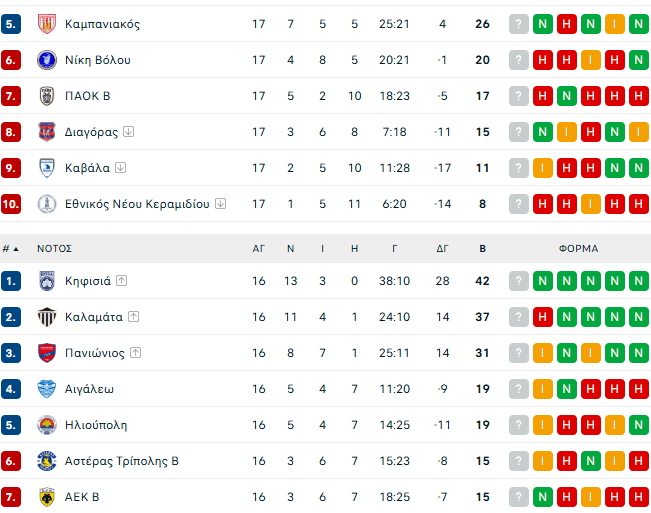Click the ΦΟΡΜΑ column header
Image resolution: width=651 pixels, height=513 pixels.
pos(578,249)
